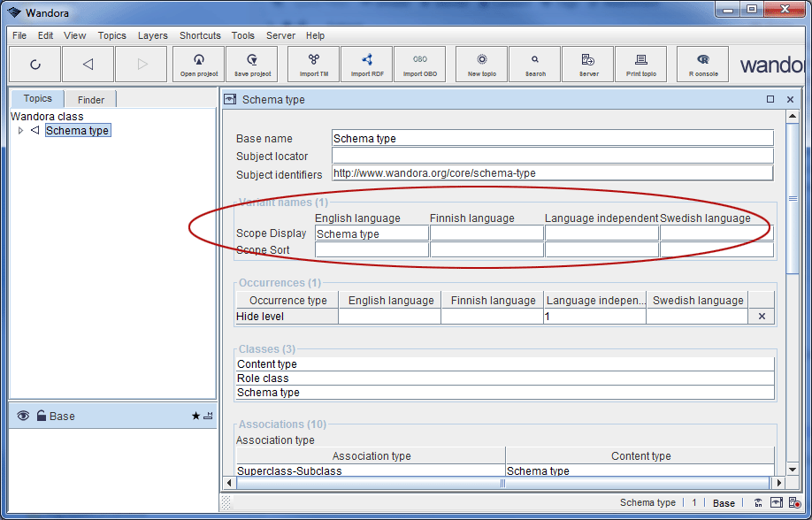Expand the Schema type tree node

tap(21, 131)
